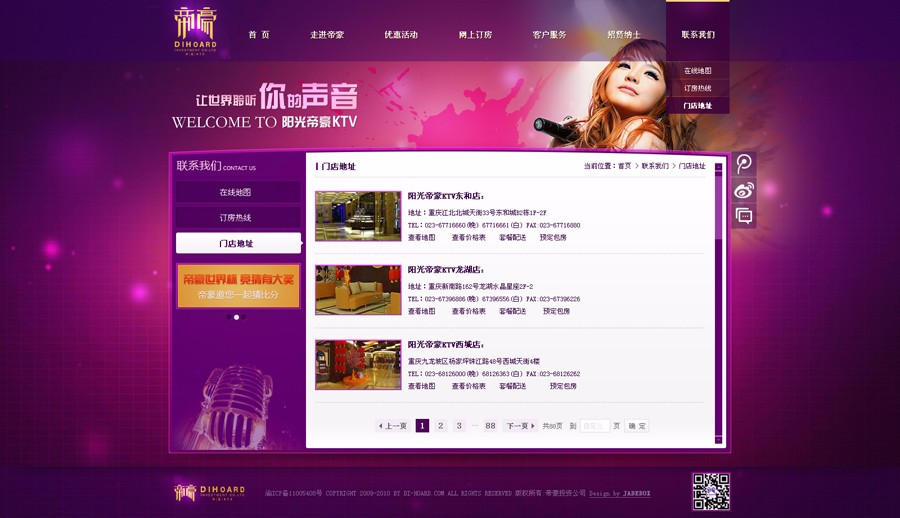
Task: Click the JADEBOX design credit link
Action: click(x=637, y=493)
